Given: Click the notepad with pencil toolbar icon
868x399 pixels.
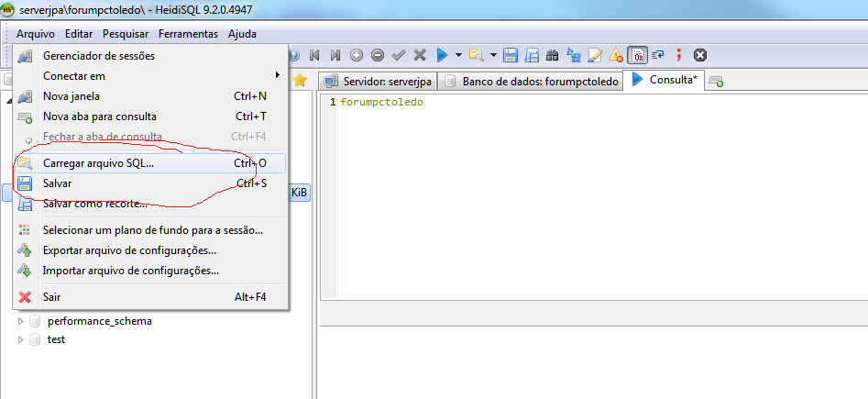Looking at the screenshot, I should pyautogui.click(x=595, y=55).
